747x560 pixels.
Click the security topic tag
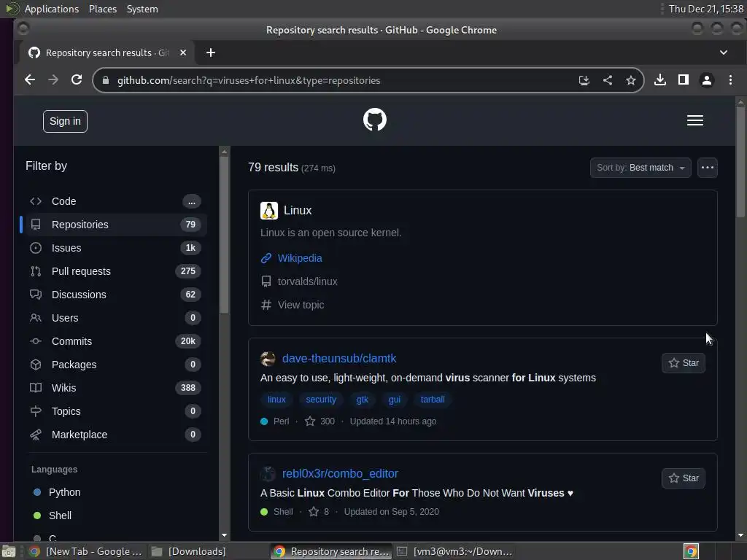(x=321, y=400)
